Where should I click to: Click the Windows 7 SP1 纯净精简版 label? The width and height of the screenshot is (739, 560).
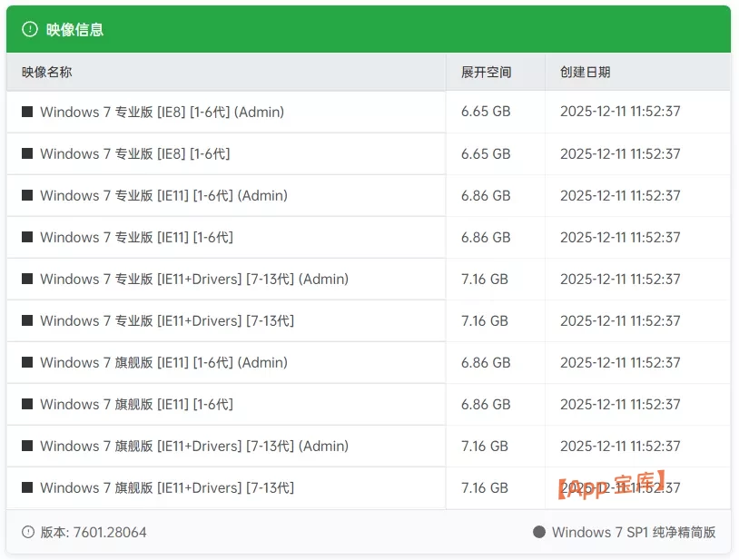[x=634, y=532]
